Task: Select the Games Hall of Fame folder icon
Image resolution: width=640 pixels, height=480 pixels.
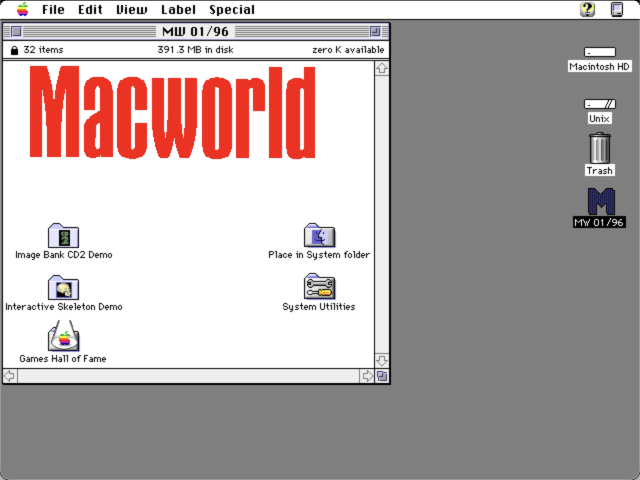Action: 63,336
